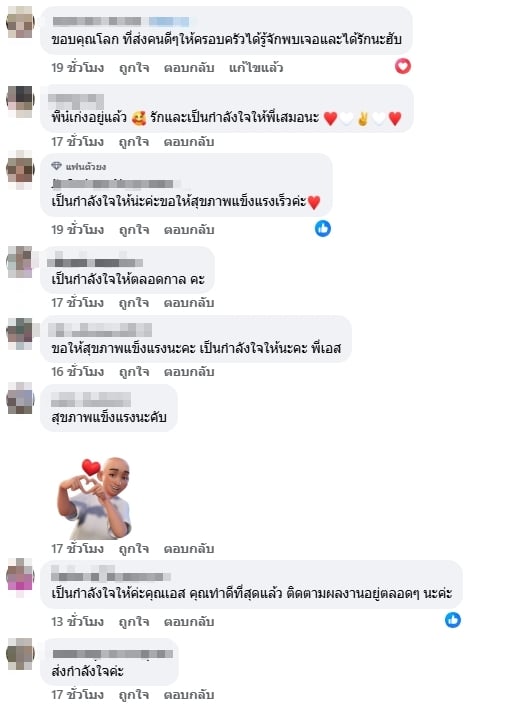Open the top fan diamond badge

point(56,166)
